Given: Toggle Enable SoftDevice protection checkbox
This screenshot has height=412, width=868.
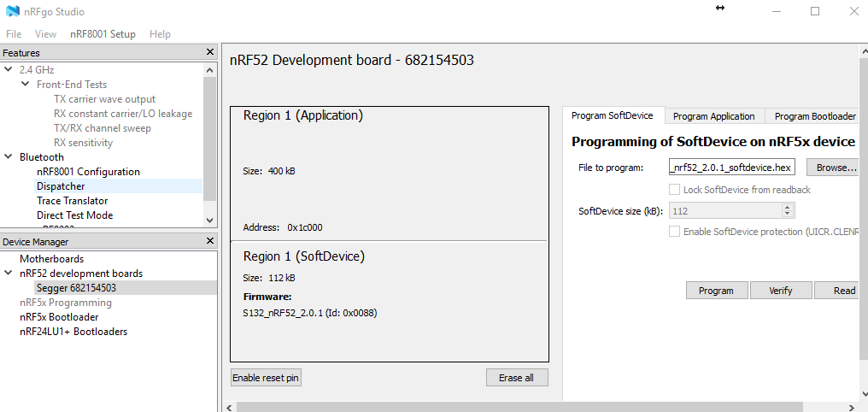Looking at the screenshot, I should (x=674, y=232).
